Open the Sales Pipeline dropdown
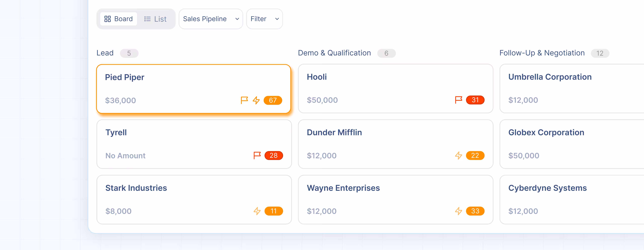 coord(211,19)
